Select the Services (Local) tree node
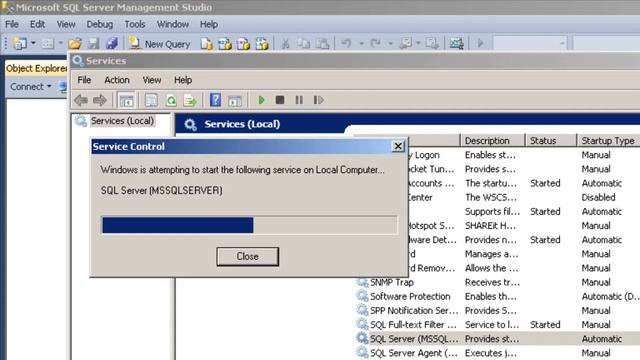This screenshot has height=360, width=640. click(x=122, y=121)
